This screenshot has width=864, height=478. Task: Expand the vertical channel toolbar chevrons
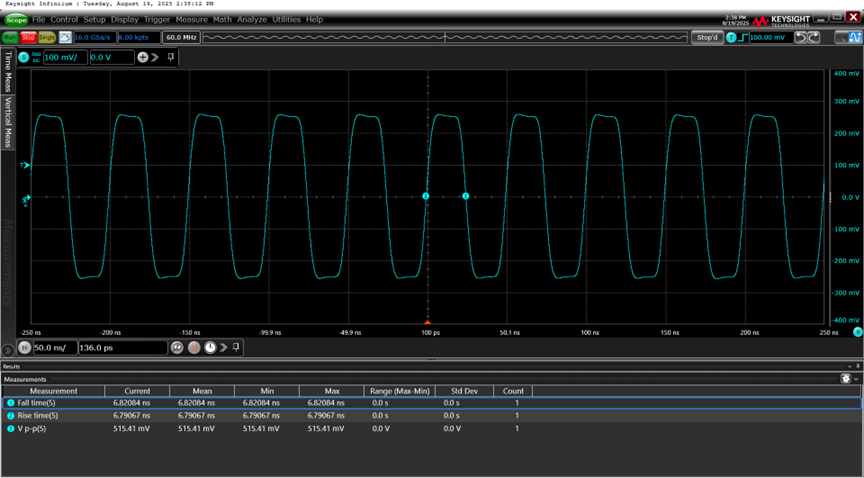coord(155,57)
